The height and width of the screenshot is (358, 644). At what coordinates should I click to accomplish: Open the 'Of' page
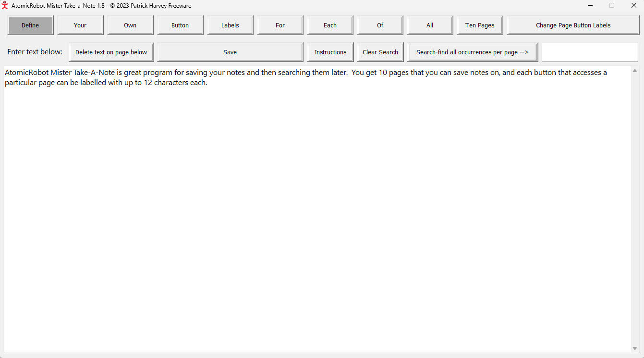[x=380, y=25]
